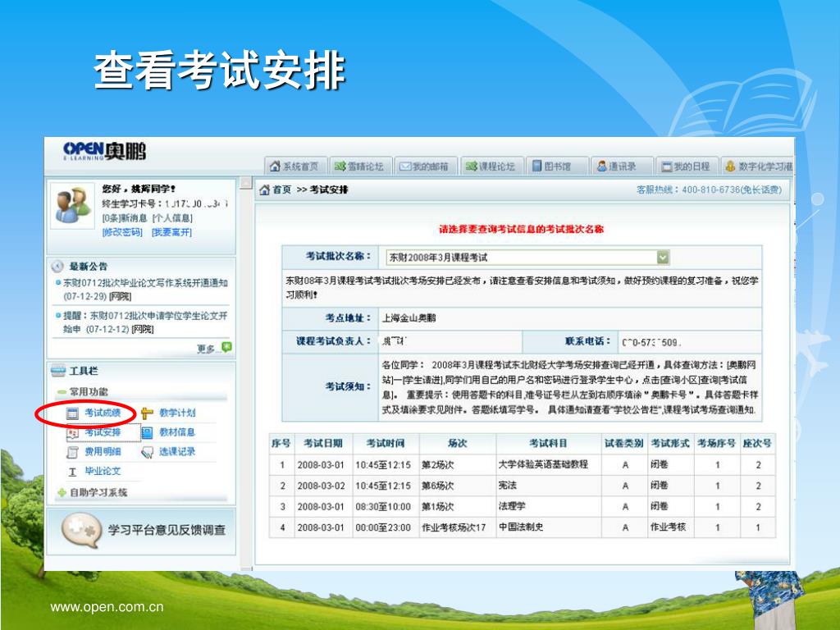Click the 上海金山奥鹏 exam site text
840x630 pixels.
[x=409, y=317]
